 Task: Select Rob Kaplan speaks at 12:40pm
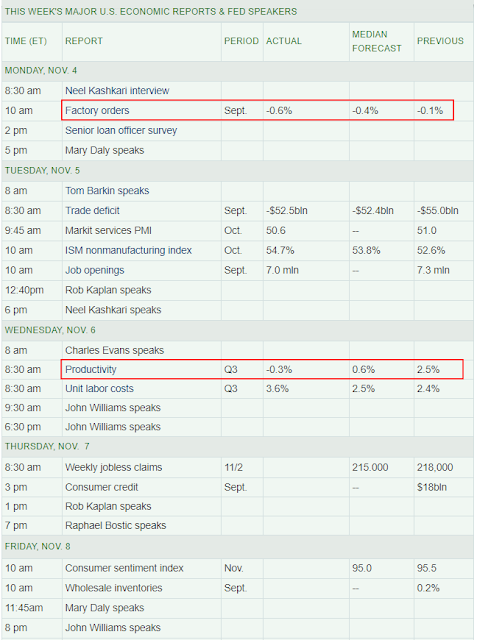pos(108,290)
